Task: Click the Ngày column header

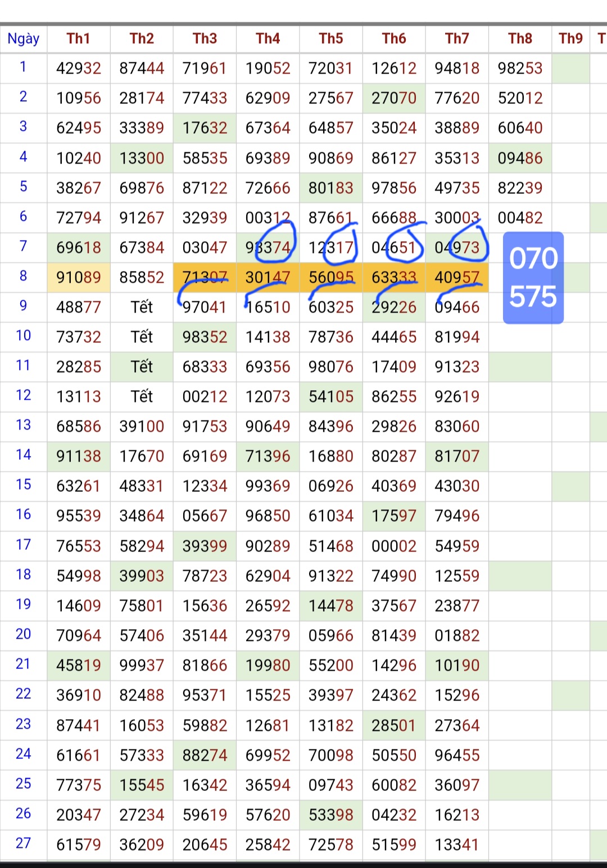Action: 24,38
